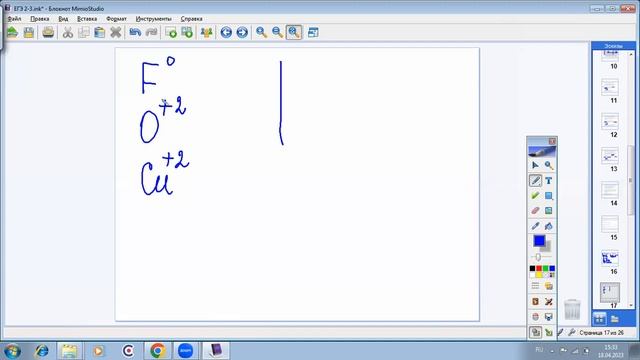The height and width of the screenshot is (360, 640).
Task: Click the Delete X toolbar icon
Action: (116, 32)
